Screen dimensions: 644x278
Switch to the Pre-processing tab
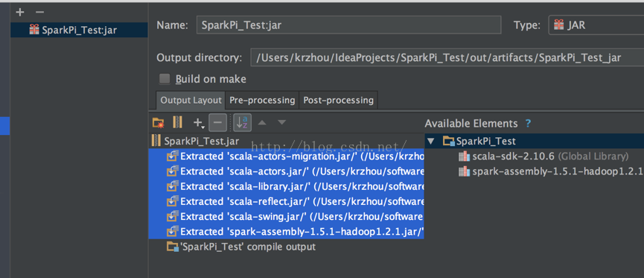(x=262, y=101)
